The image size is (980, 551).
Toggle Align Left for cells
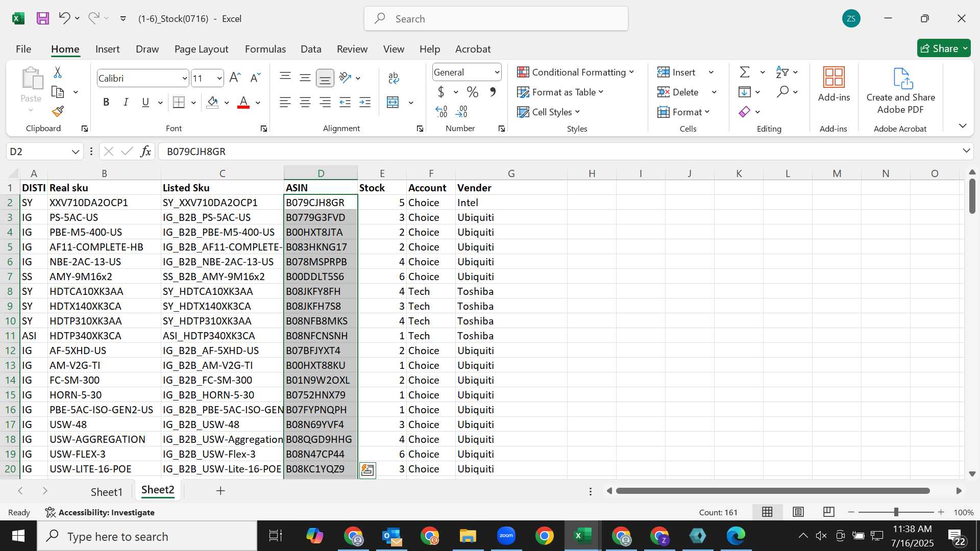tap(285, 103)
